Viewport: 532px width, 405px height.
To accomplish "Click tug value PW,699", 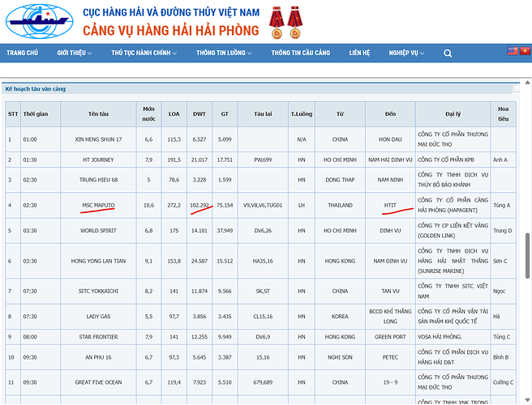I will click(263, 160).
